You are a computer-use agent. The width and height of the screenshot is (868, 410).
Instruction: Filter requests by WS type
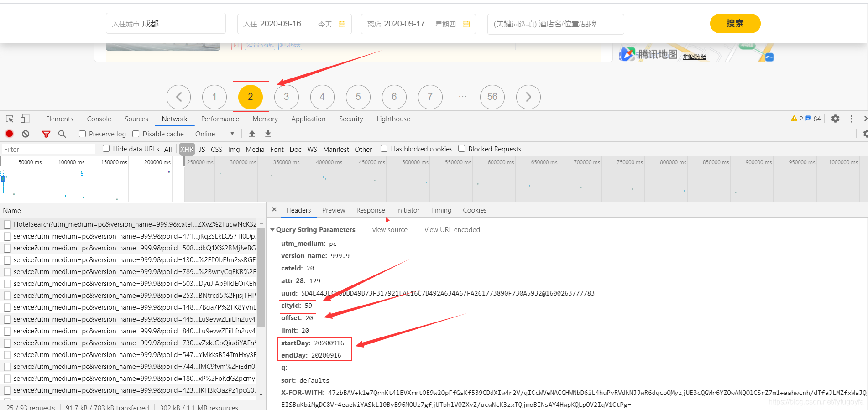[312, 149]
